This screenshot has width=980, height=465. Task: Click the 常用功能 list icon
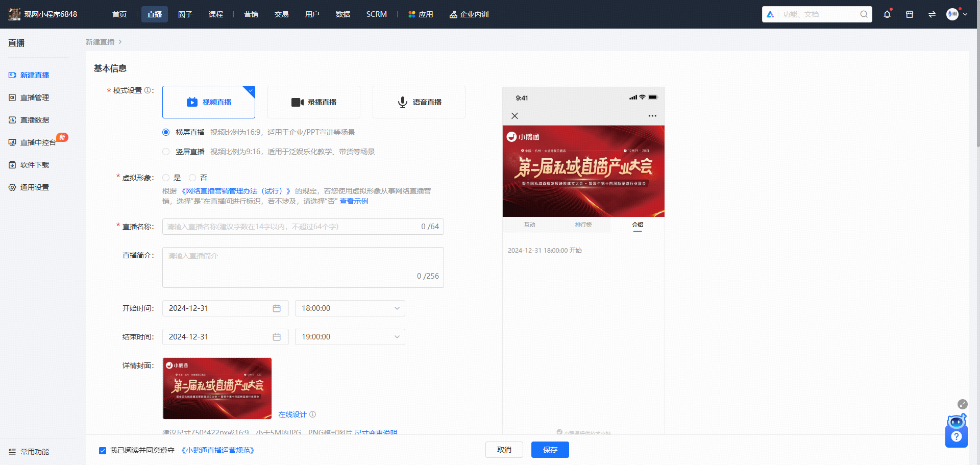click(x=12, y=452)
